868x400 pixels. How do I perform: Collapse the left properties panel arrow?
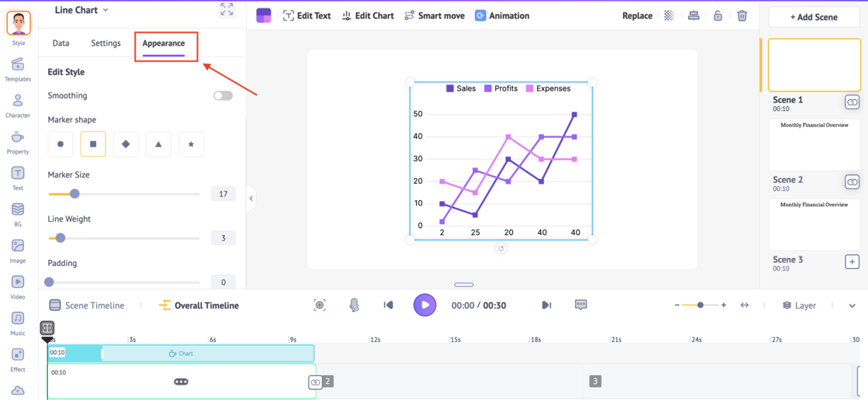pyautogui.click(x=251, y=198)
